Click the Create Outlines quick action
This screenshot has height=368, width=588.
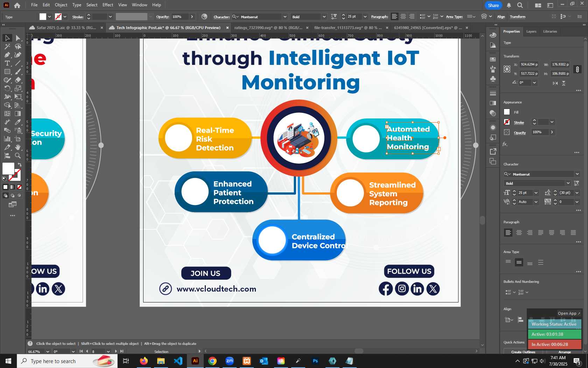[523, 352]
